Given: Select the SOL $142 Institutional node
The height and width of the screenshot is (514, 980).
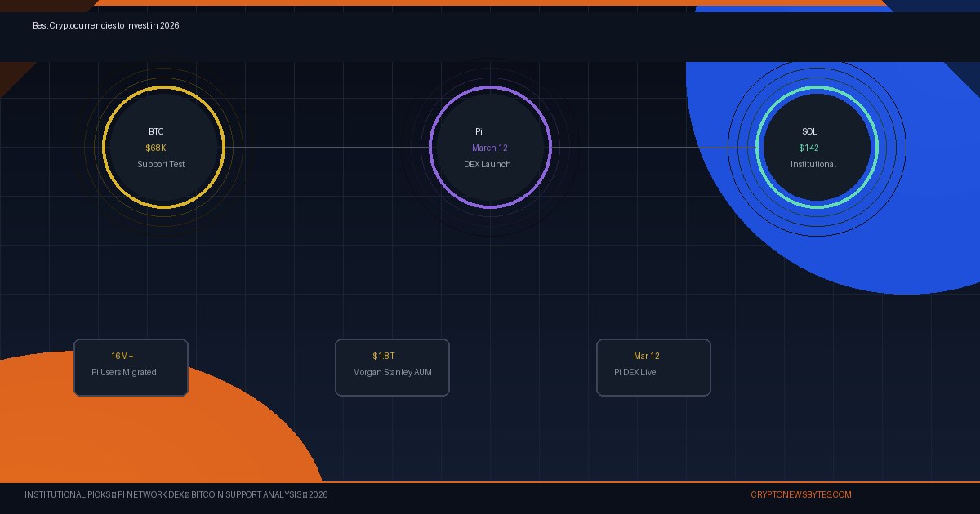Looking at the screenshot, I should pyautogui.click(x=813, y=148).
